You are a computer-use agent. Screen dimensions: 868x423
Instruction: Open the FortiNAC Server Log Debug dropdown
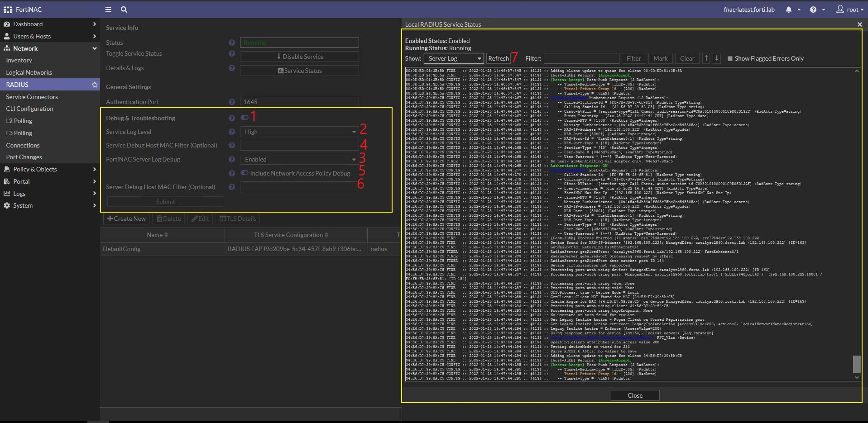point(299,159)
